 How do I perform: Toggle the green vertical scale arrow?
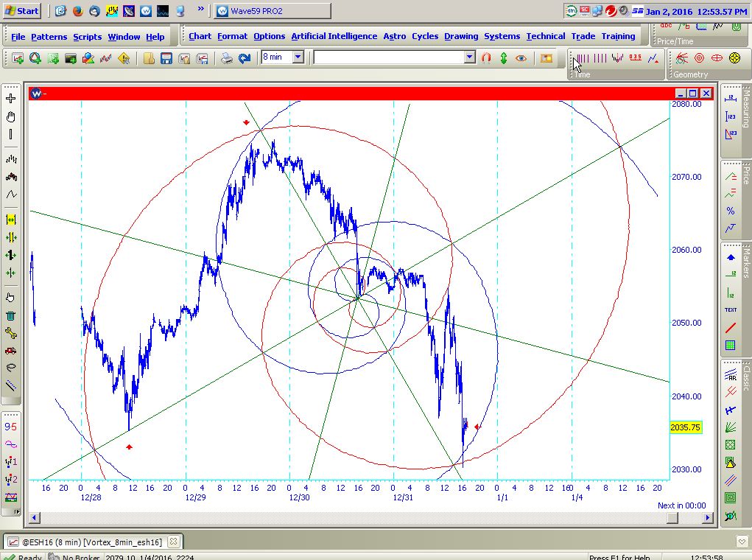point(504,58)
